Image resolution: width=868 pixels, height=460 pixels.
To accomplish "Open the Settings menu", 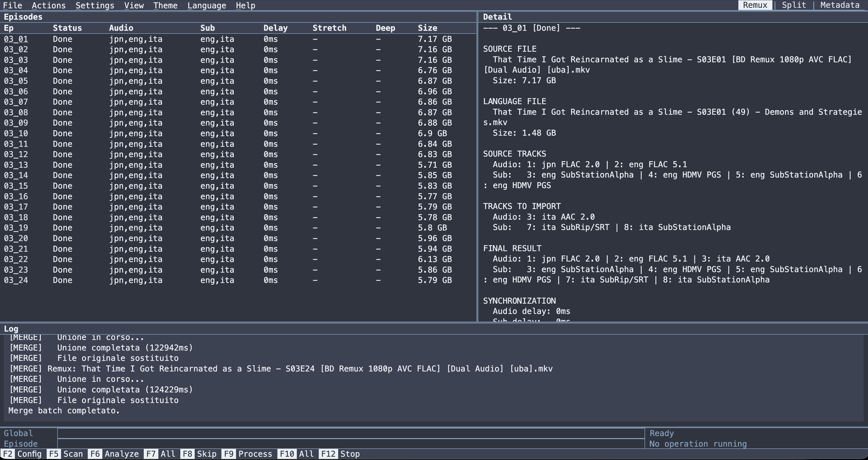I will click(x=95, y=5).
